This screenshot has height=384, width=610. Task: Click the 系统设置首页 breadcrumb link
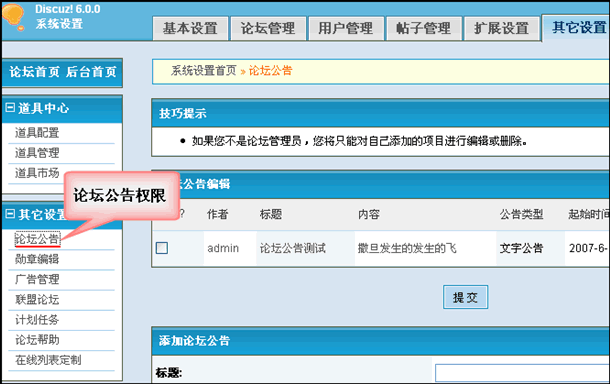coord(203,70)
